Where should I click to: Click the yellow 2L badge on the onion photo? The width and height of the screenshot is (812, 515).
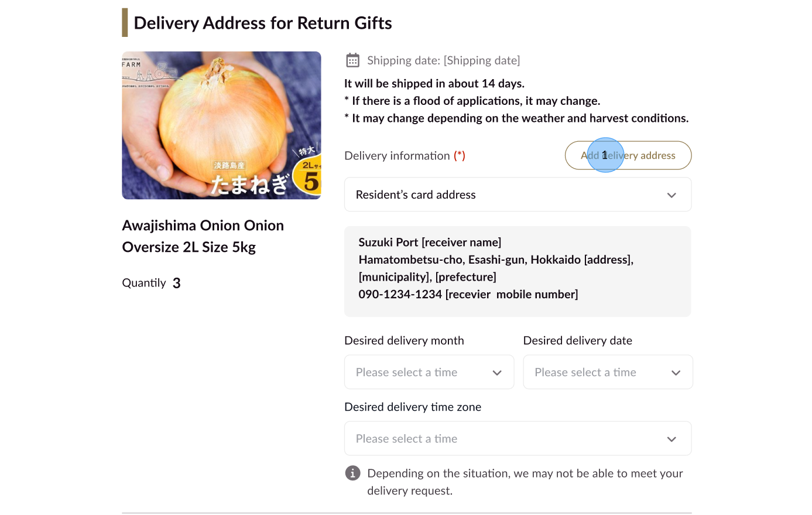point(311,176)
